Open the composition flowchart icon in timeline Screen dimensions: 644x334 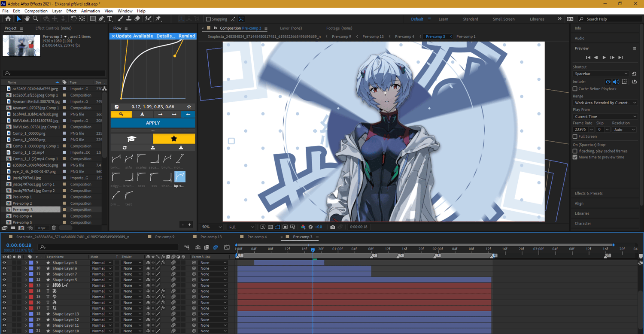tap(186, 247)
